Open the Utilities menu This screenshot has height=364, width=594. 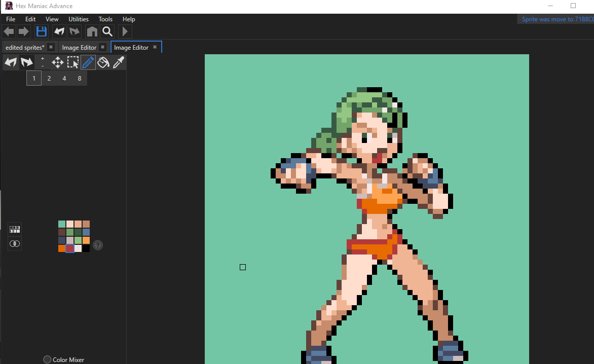tap(79, 19)
